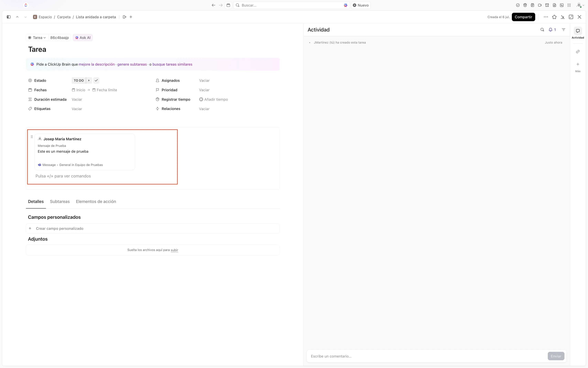Click the Escribe un comentario field
This screenshot has width=588, height=368.
click(x=427, y=356)
